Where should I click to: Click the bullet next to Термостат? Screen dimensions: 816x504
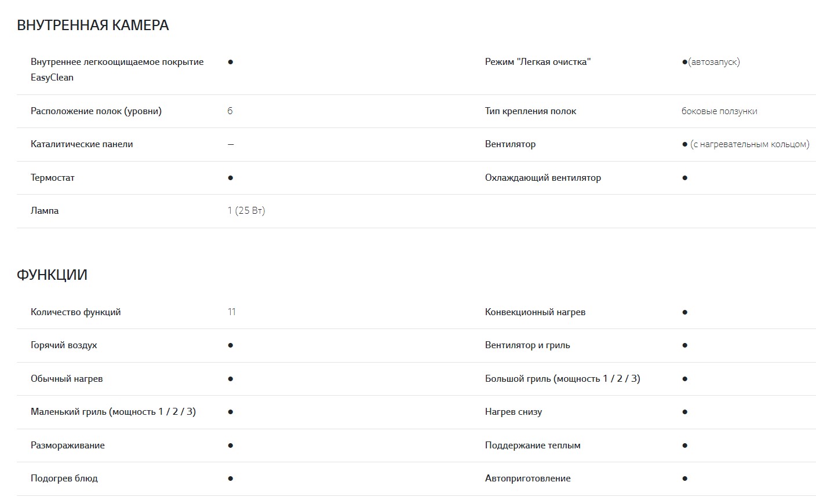(x=231, y=178)
